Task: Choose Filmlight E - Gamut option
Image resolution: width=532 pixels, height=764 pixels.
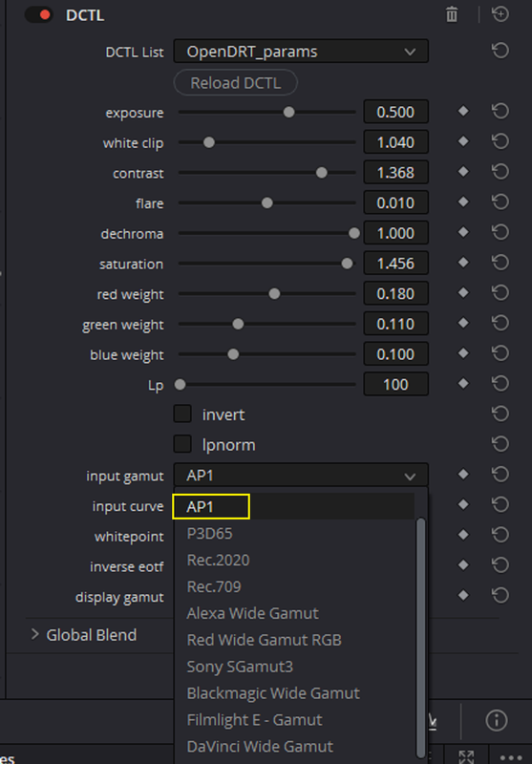Action: (294, 719)
